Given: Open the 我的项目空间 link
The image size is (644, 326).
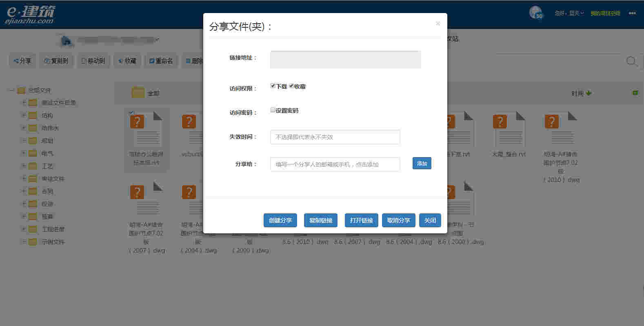Looking at the screenshot, I should click(605, 13).
